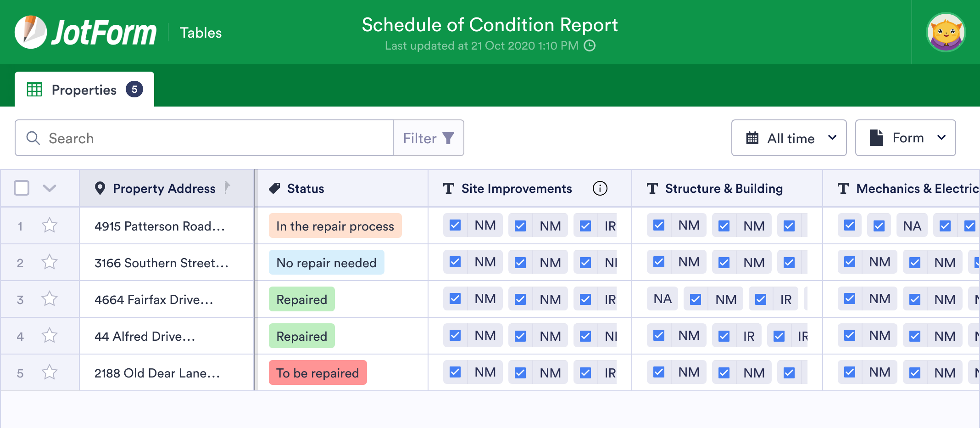Open the All time date range dropdown
The width and height of the screenshot is (980, 428).
coord(789,138)
